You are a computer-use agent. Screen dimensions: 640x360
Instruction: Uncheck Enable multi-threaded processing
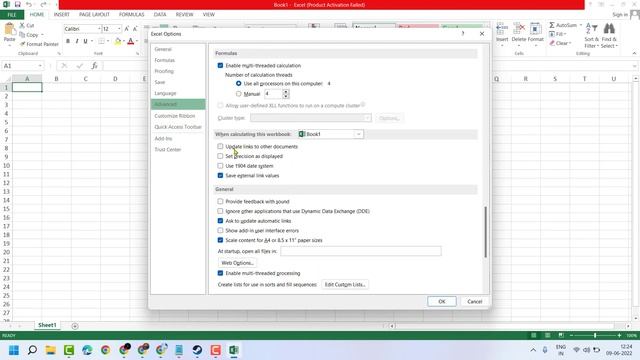tap(220, 273)
